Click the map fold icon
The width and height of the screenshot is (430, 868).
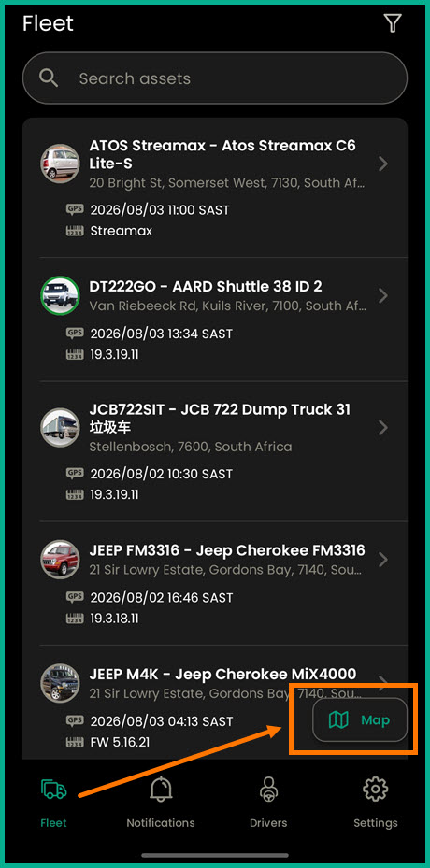(338, 719)
